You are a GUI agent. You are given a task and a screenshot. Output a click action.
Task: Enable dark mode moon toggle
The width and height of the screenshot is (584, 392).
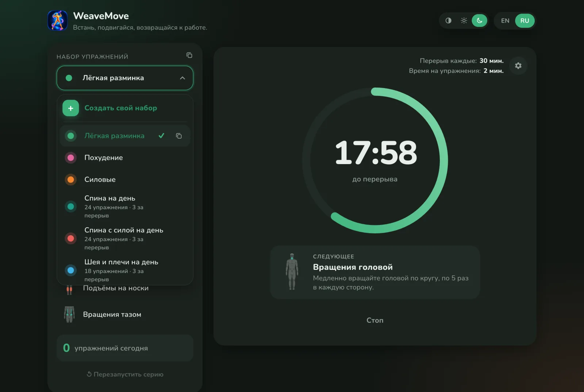point(480,21)
